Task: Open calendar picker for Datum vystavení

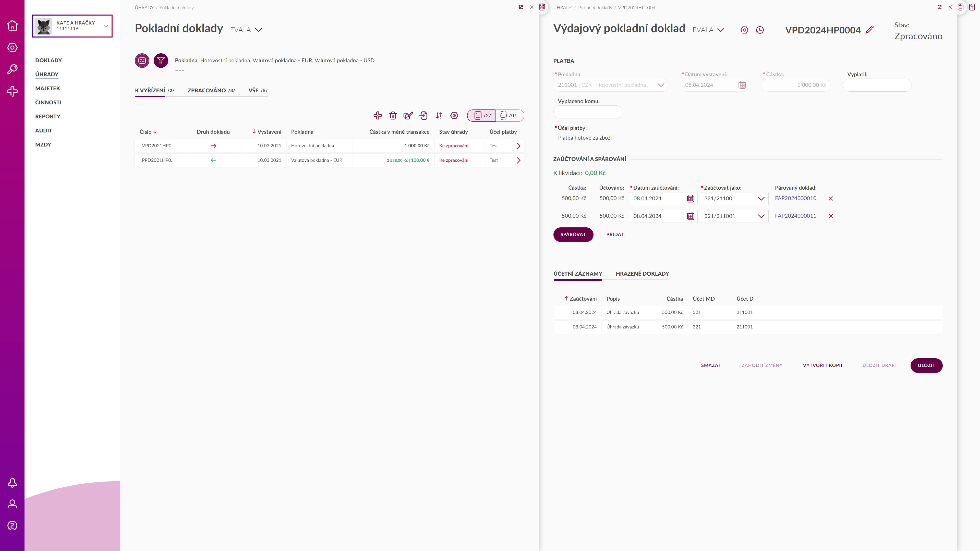Action: point(742,85)
